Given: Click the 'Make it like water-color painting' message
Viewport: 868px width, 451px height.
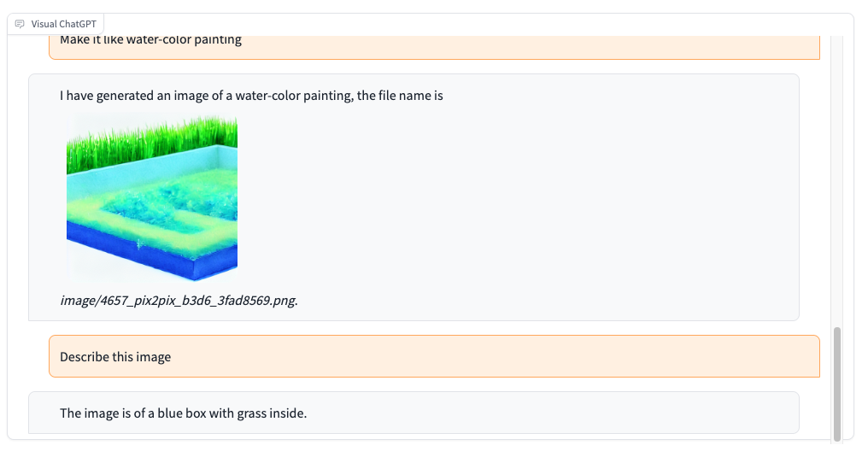Looking at the screenshot, I should click(x=150, y=39).
